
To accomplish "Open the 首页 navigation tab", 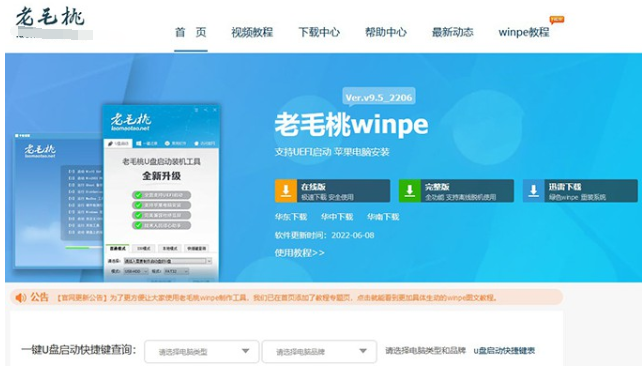I will pos(191,32).
